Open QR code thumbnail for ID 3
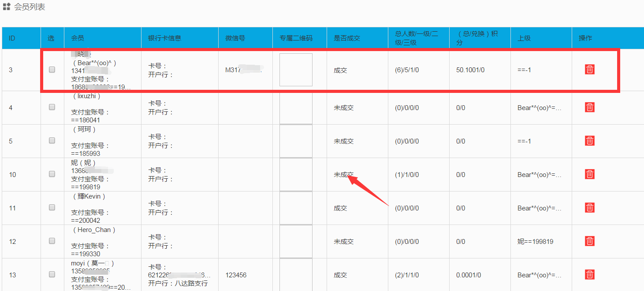 point(296,70)
